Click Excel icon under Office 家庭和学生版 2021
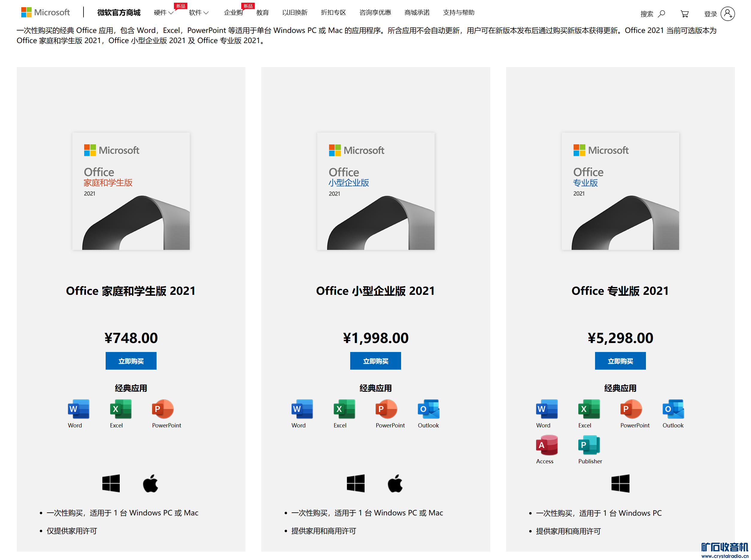The width and height of the screenshot is (751, 560). (x=121, y=409)
